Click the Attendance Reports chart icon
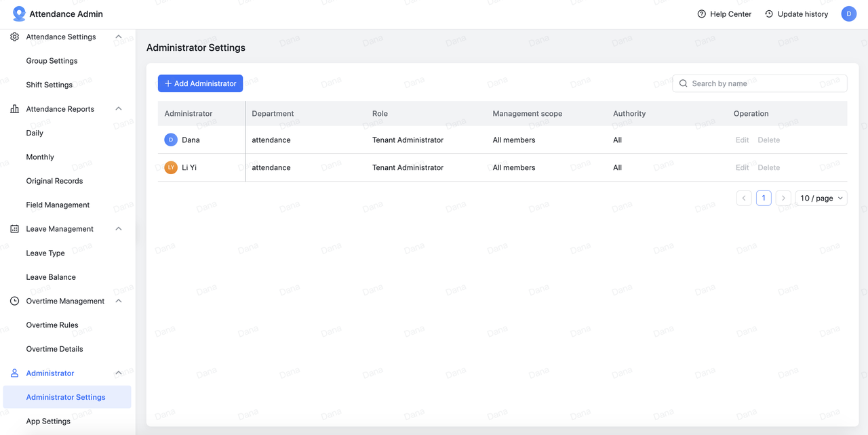The image size is (868, 435). 14,109
